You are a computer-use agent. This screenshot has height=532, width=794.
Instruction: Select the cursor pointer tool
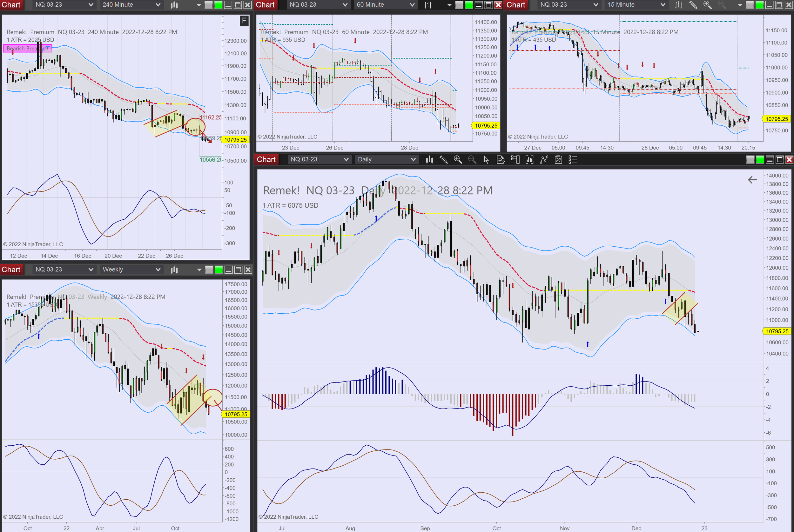pyautogui.click(x=486, y=159)
